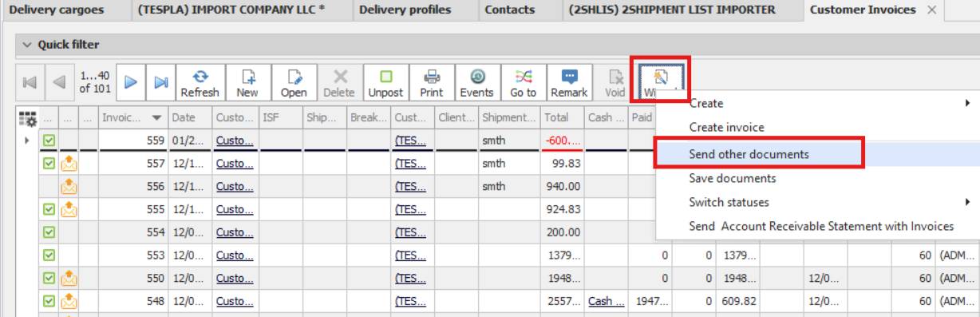Sort by the Date column header
The height and width of the screenshot is (317, 980).
click(x=190, y=117)
